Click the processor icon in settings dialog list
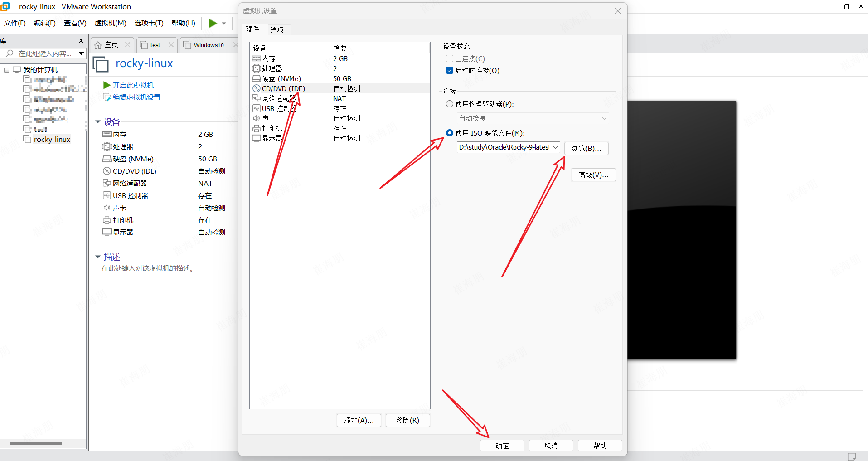Screen dimensions: 868x461 (257, 68)
